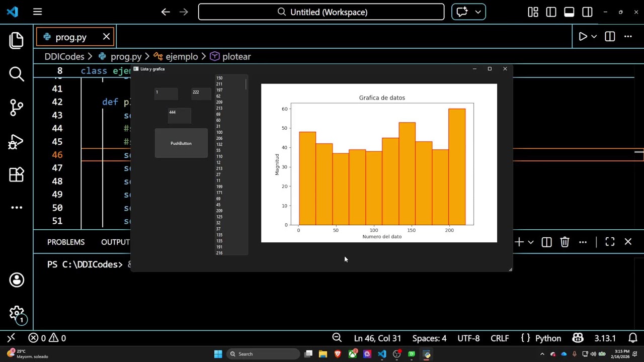Open the Run and Debug view
Image resolution: width=644 pixels, height=362 pixels.
[17, 141]
